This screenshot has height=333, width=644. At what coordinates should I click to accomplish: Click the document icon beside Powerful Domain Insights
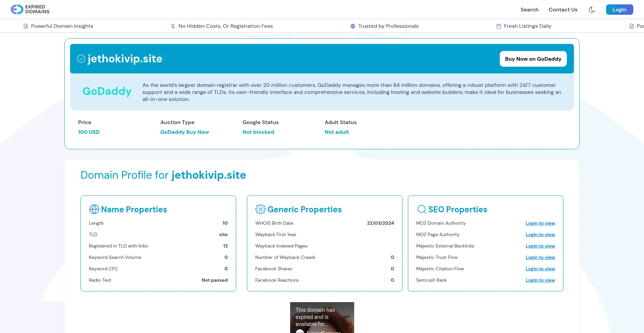click(25, 26)
